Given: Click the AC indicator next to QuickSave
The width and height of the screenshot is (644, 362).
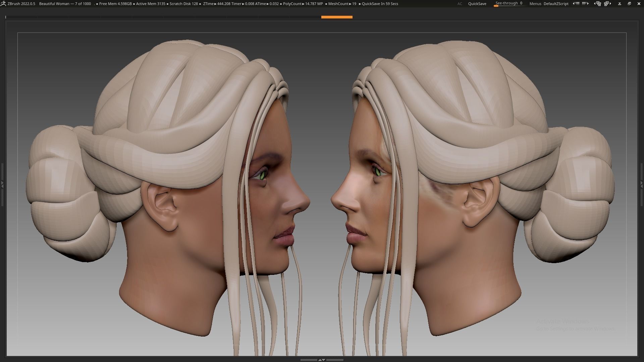Looking at the screenshot, I should point(460,4).
